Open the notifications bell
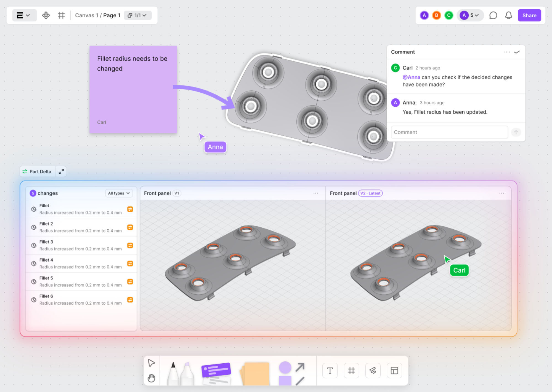The height and width of the screenshot is (392, 552). [508, 15]
